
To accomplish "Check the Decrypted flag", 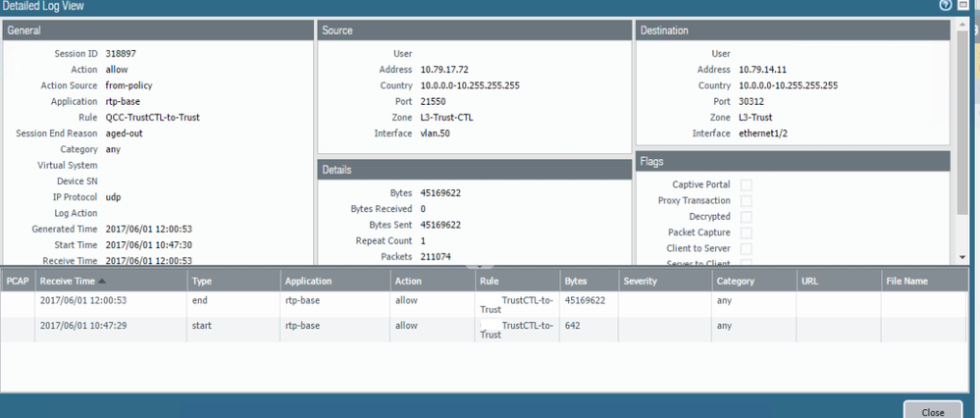I will tap(747, 216).
